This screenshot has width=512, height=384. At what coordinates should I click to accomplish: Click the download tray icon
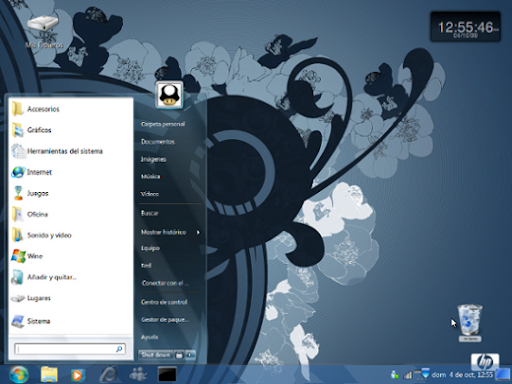pyautogui.click(x=425, y=374)
